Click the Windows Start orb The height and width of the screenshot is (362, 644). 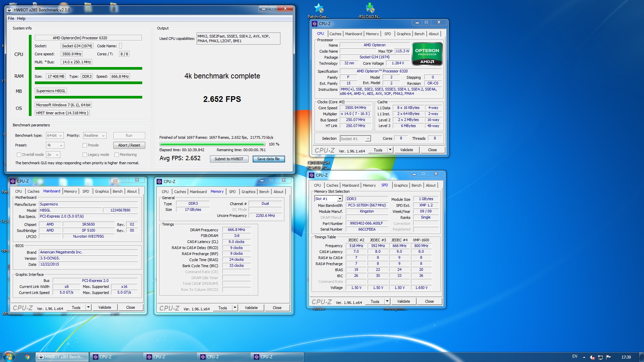pos(9,357)
